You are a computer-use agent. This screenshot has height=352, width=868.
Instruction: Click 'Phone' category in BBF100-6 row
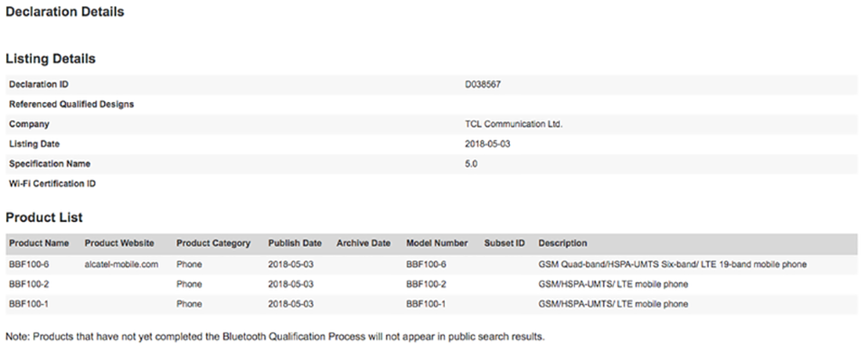(x=189, y=264)
